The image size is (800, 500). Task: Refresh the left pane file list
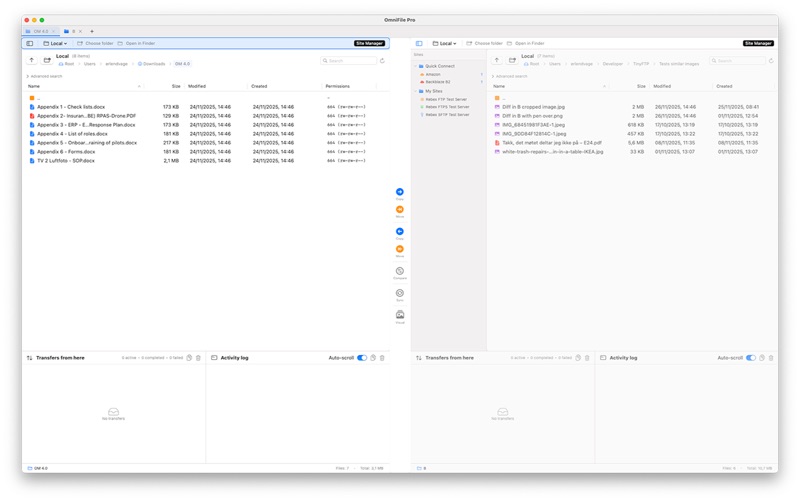382,61
